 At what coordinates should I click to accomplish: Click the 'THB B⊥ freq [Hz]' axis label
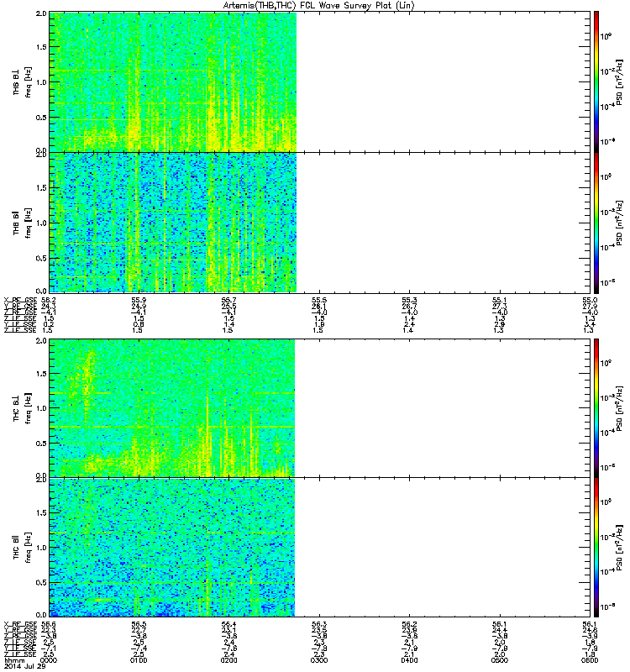22,81
